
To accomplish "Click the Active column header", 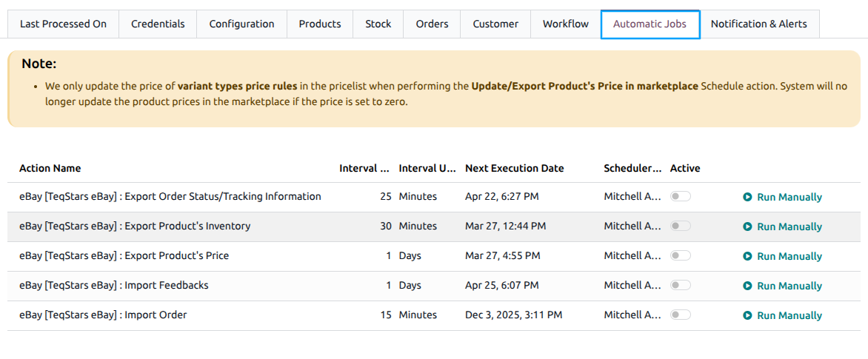I will (x=685, y=168).
